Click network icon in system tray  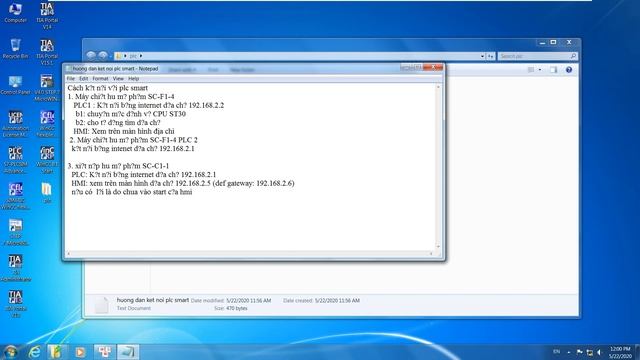click(589, 352)
